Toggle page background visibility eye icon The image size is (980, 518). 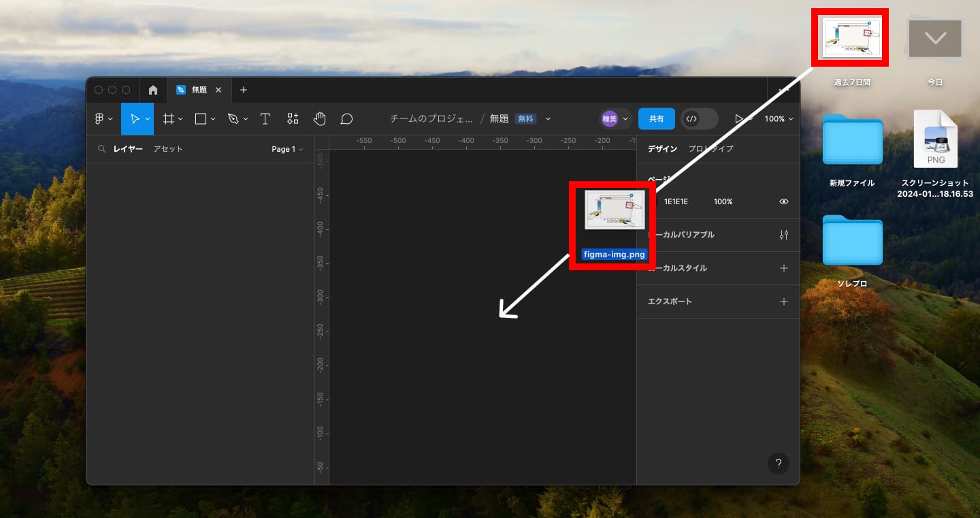tap(784, 201)
